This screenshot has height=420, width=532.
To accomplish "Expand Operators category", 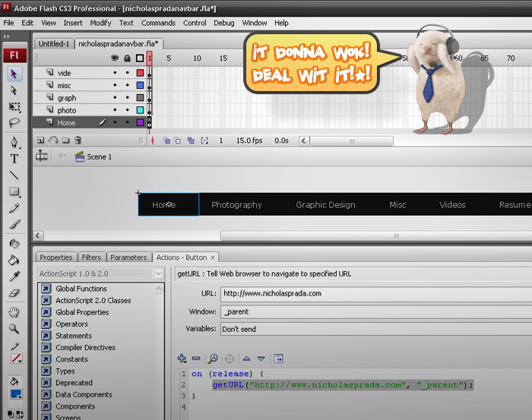I will point(46,324).
